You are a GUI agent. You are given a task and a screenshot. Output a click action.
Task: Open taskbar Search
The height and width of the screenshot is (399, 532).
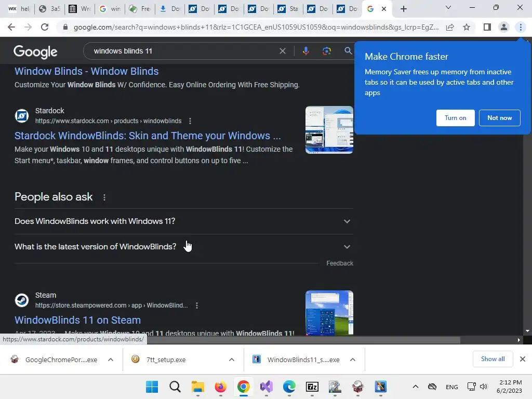[x=175, y=387]
